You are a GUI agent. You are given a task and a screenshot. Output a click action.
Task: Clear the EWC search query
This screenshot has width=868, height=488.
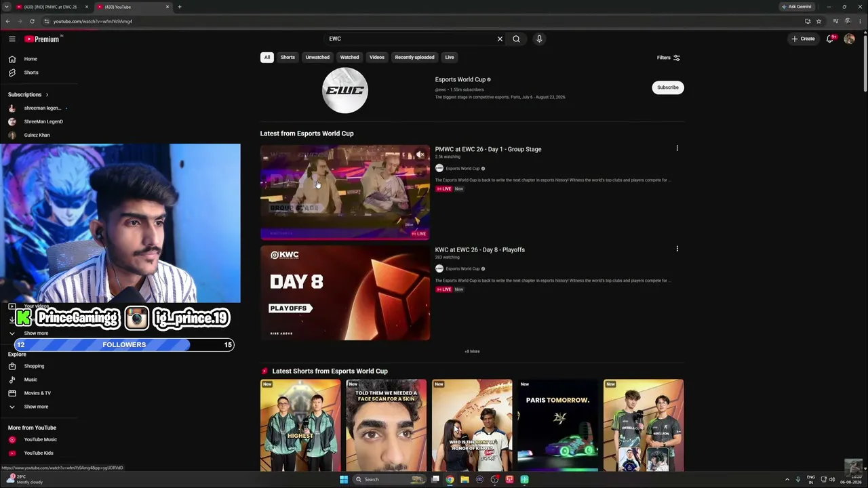coord(500,39)
